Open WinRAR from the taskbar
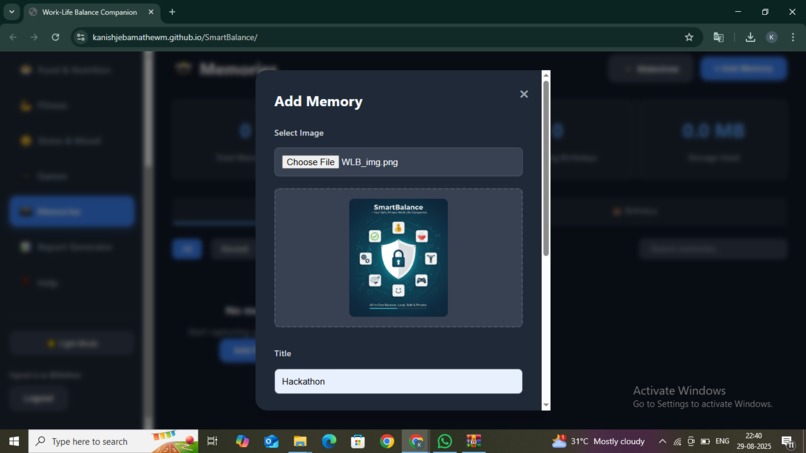Viewport: 806px width, 453px height. (x=473, y=441)
